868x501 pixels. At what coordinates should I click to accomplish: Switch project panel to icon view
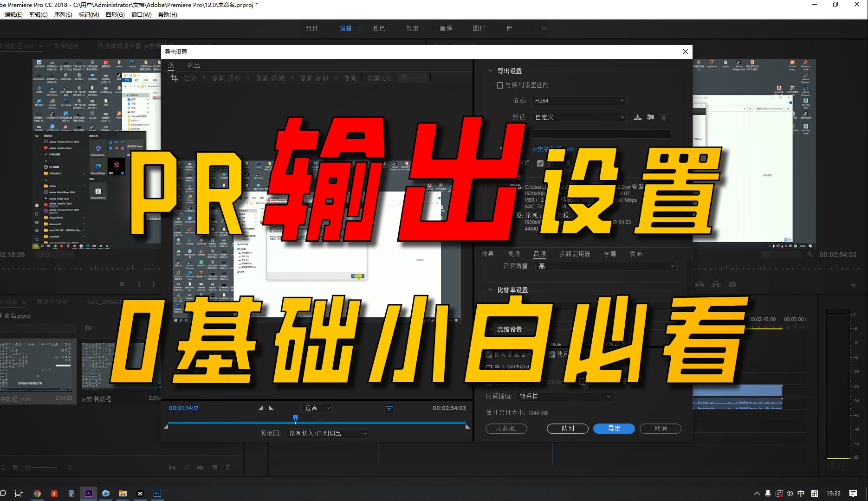pos(15,468)
